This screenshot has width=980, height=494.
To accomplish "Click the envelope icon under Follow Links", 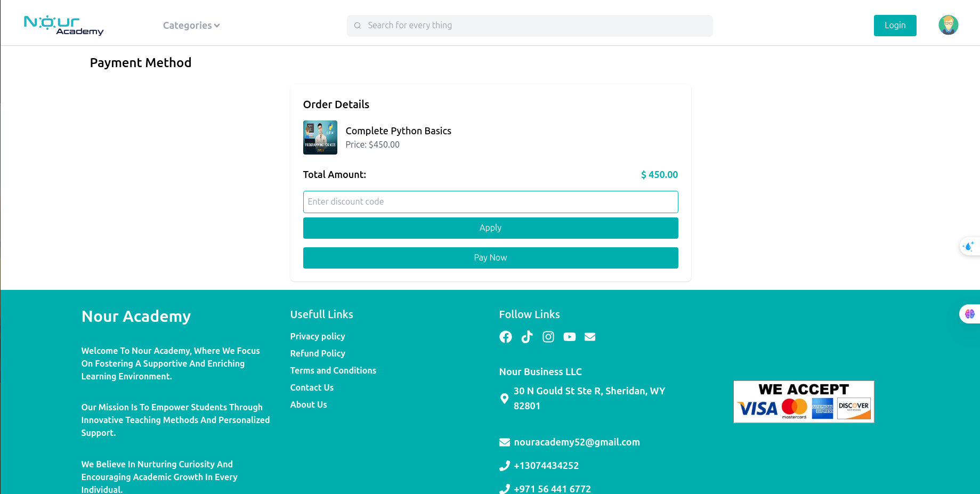I will pos(589,337).
